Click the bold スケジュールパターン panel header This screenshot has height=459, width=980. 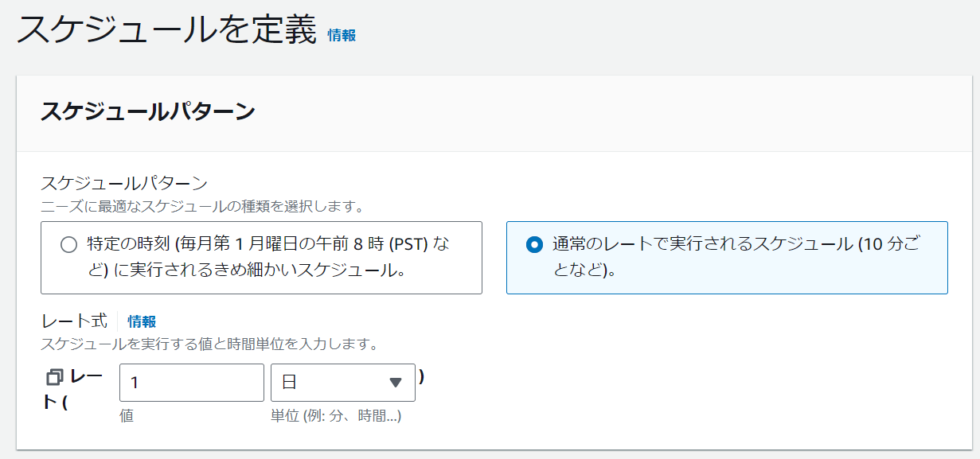pos(148,111)
